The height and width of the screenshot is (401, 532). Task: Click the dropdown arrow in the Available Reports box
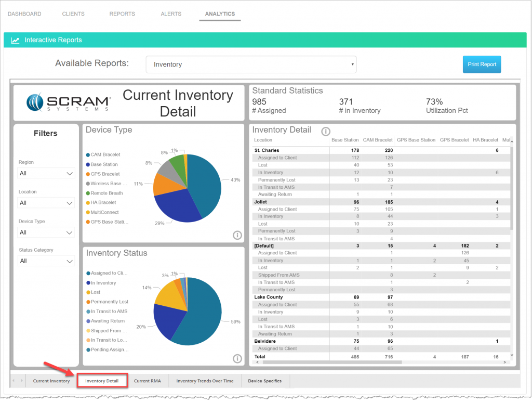[352, 64]
